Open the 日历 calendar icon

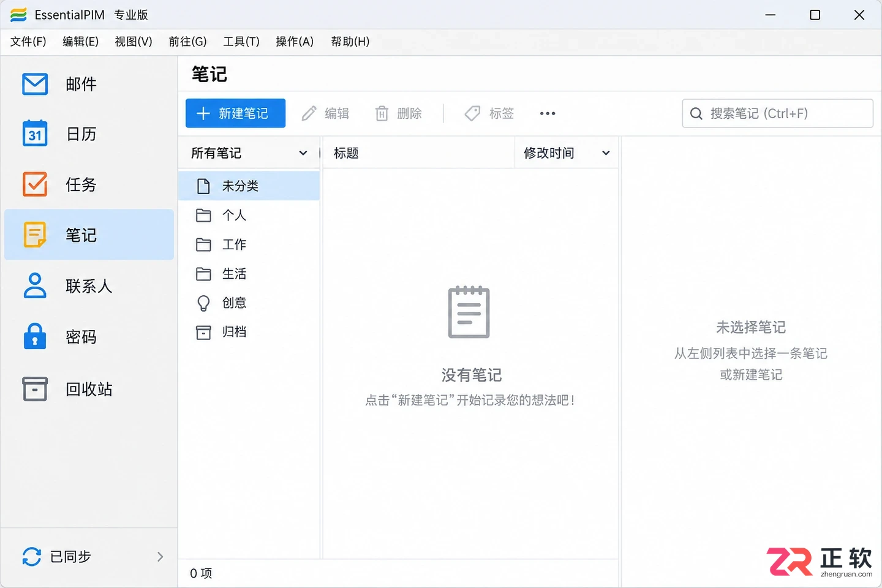[35, 134]
